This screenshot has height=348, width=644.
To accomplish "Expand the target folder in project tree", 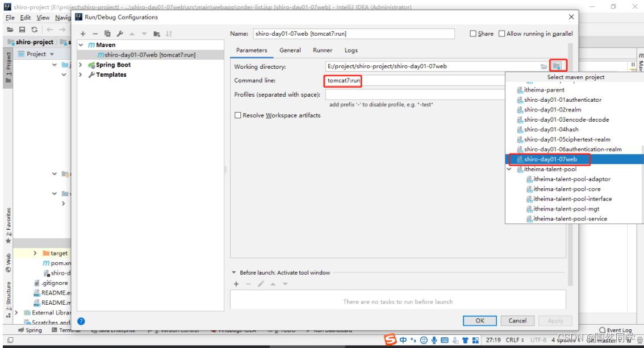I will 35,253.
